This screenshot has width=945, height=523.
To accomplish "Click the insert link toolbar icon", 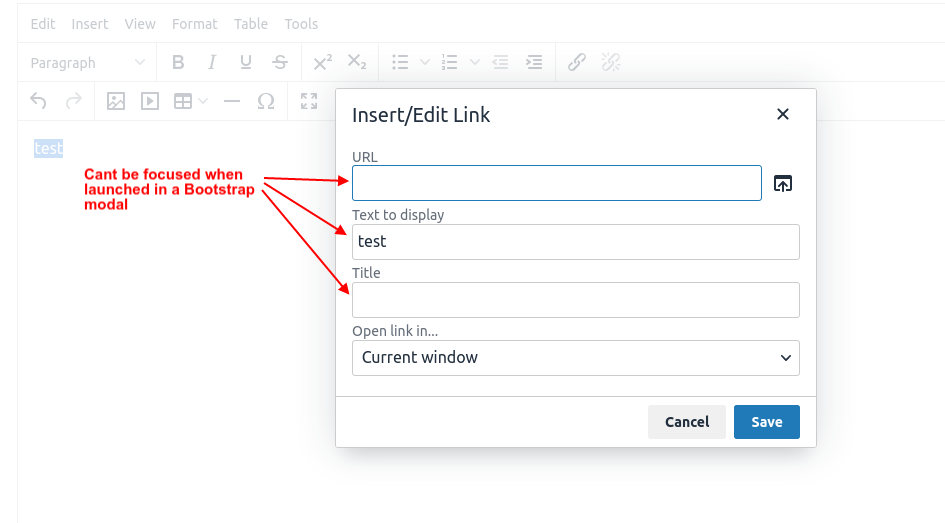I will (x=577, y=62).
